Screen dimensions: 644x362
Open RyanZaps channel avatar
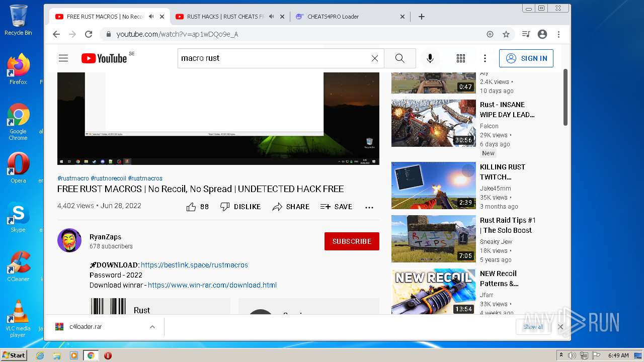(x=69, y=240)
